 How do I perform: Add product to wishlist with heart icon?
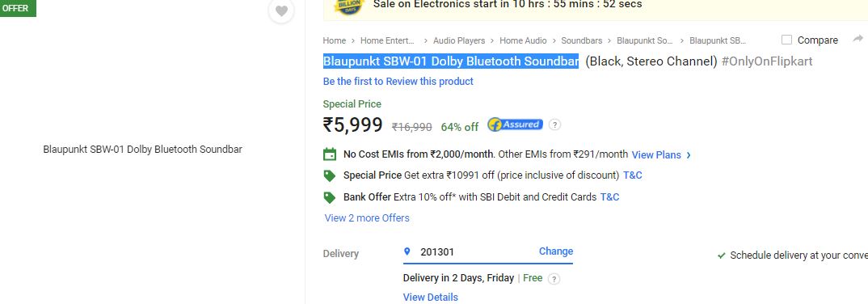[x=281, y=11]
